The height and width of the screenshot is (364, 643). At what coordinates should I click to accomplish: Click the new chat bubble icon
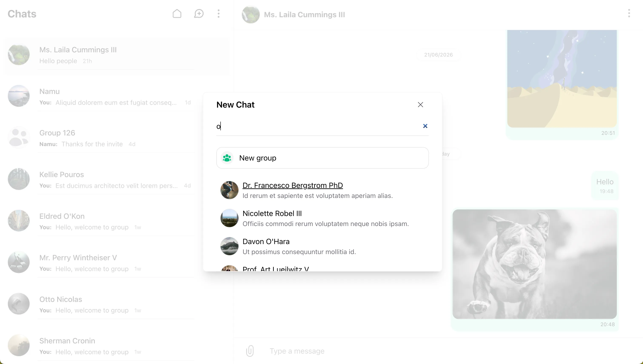click(199, 14)
